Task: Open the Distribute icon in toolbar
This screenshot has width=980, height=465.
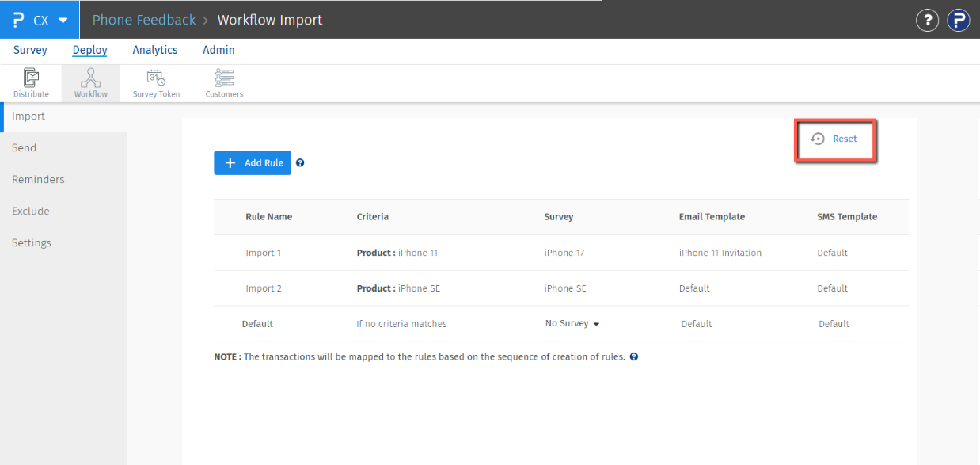Action: (x=31, y=83)
